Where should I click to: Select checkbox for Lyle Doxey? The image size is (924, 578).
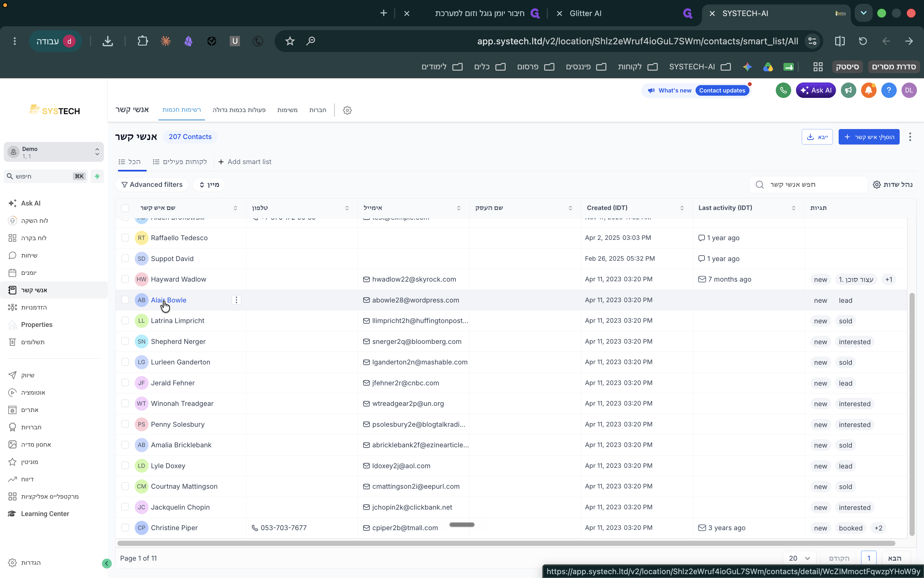[x=125, y=466]
